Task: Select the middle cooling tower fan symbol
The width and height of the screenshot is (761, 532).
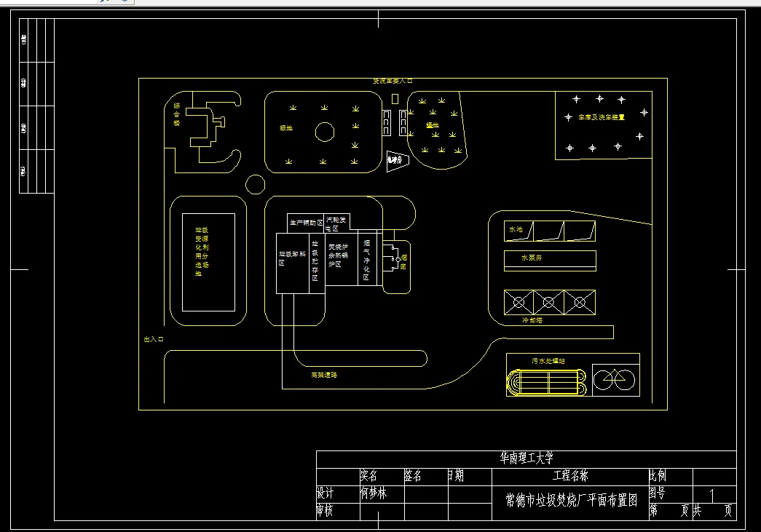Action: (x=548, y=303)
